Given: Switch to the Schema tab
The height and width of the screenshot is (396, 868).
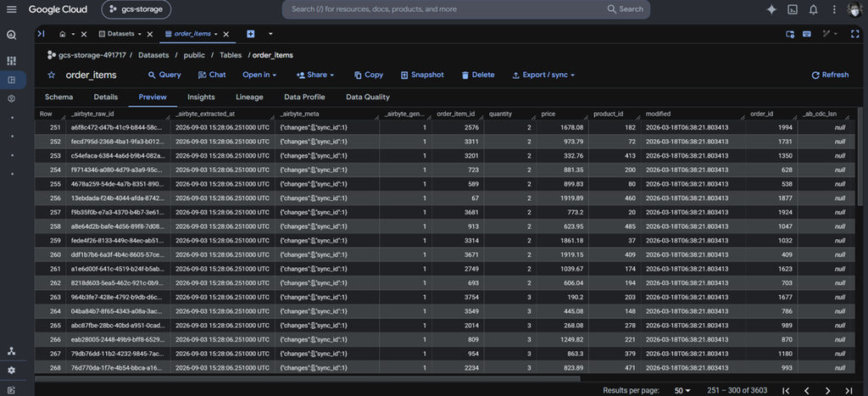Looking at the screenshot, I should tap(58, 97).
